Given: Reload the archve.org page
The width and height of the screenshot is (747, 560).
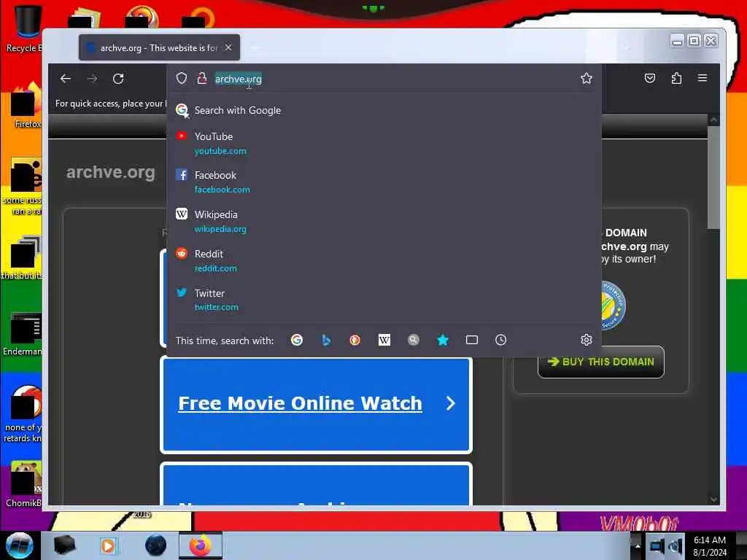Looking at the screenshot, I should pyautogui.click(x=118, y=79).
